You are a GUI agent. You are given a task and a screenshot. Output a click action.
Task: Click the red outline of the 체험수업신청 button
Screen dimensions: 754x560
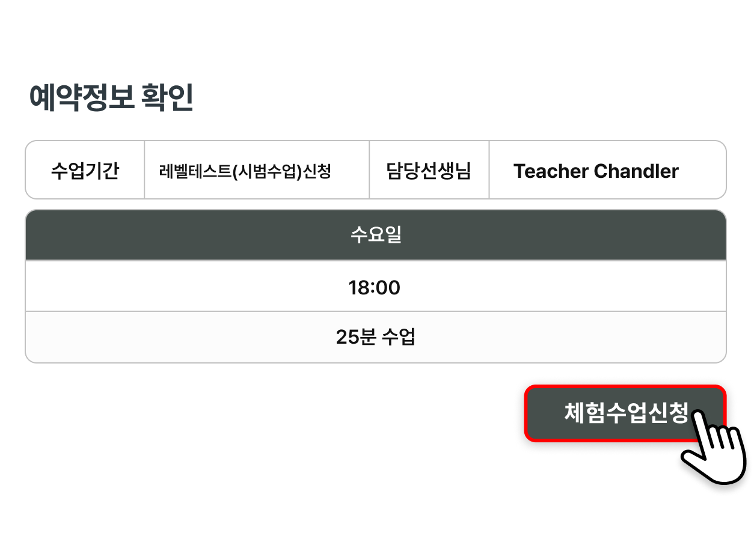[625, 386]
